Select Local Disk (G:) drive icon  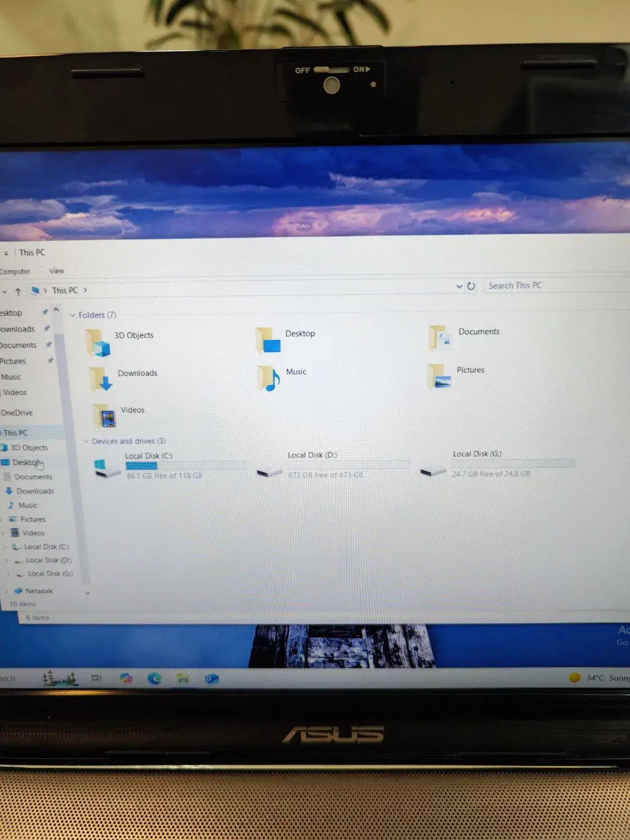pos(433,472)
